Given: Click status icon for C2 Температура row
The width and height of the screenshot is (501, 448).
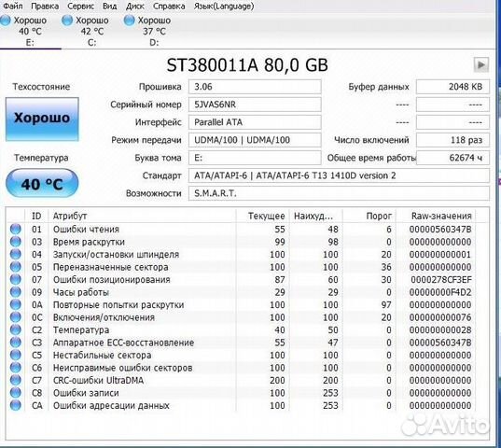Looking at the screenshot, I should 15,329.
